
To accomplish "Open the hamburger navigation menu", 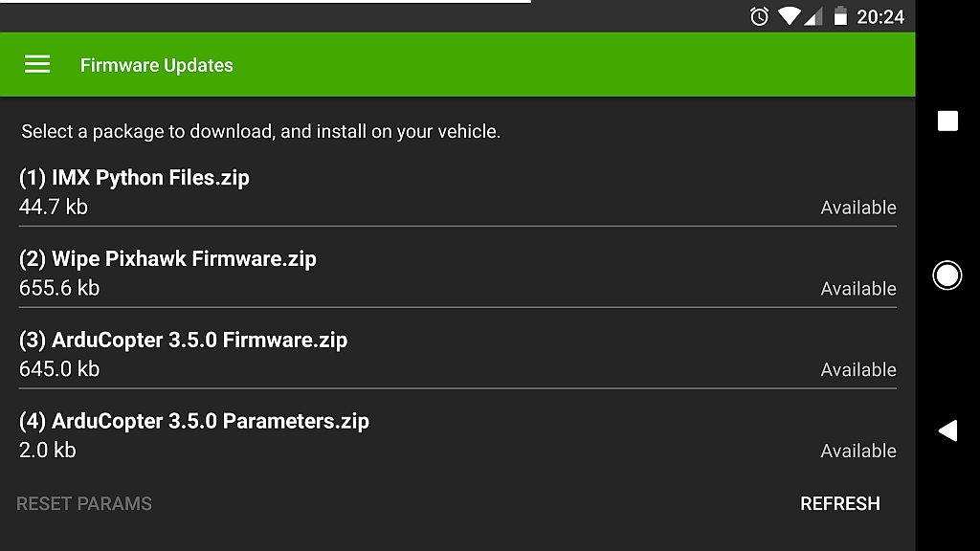I will pos(37,64).
